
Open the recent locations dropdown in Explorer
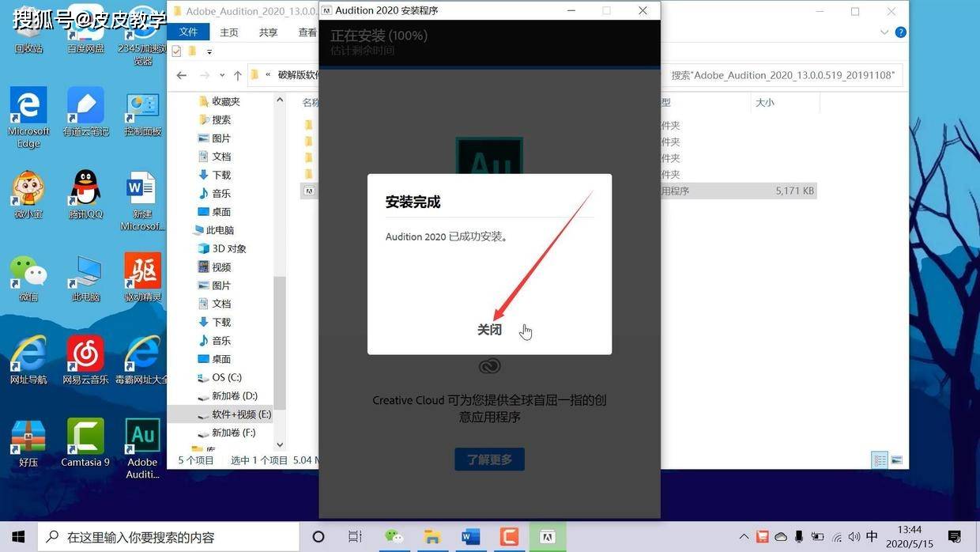coord(222,76)
